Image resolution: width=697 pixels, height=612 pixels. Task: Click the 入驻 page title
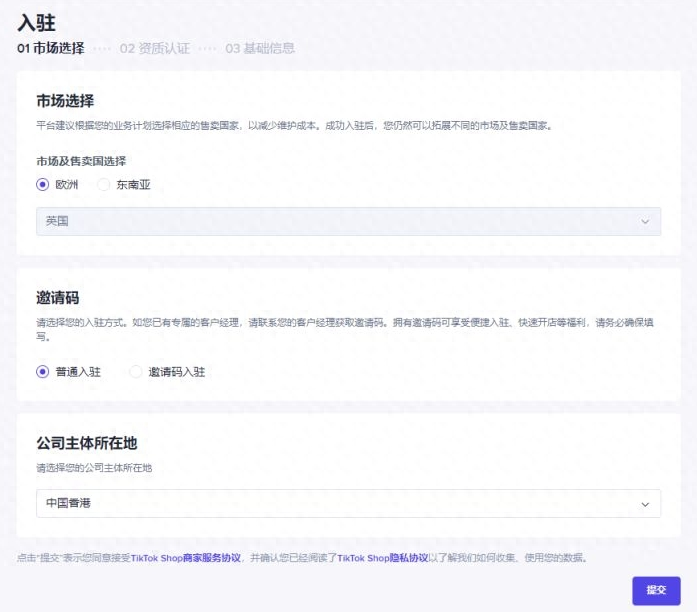click(37, 20)
